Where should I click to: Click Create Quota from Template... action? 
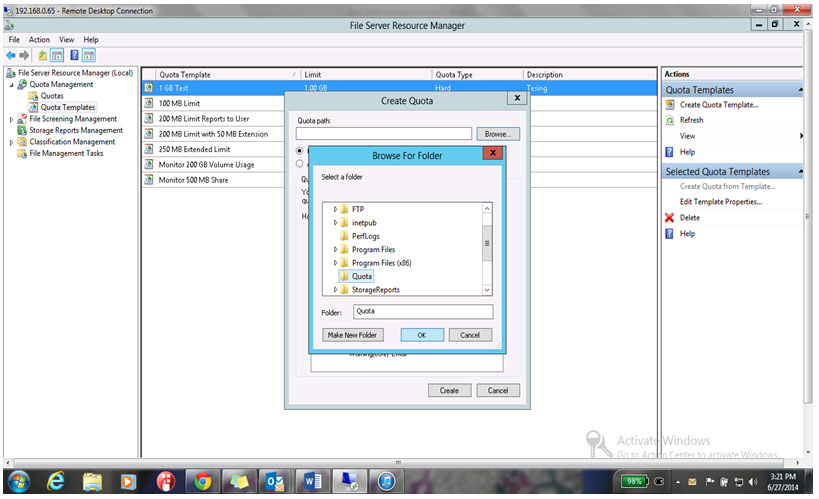[728, 187]
